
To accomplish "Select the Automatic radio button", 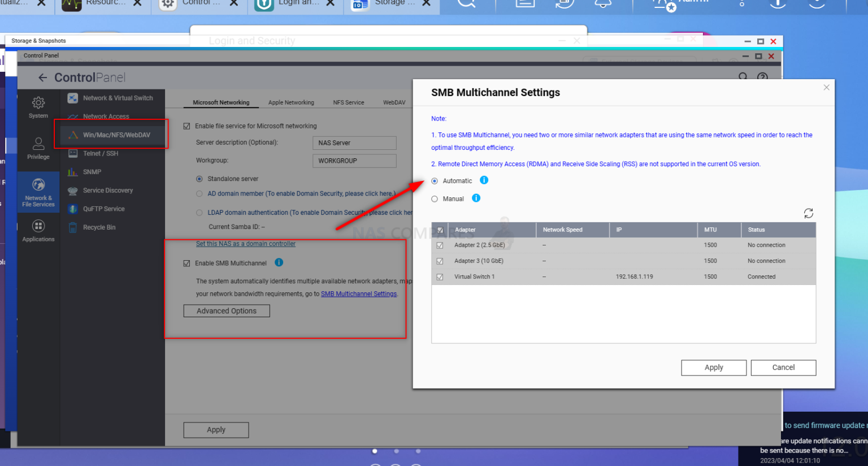I will coord(435,181).
